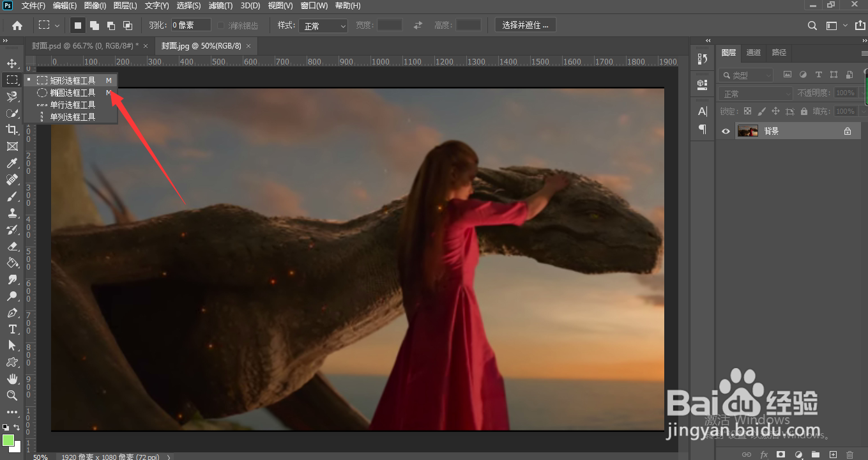868x460 pixels.
Task: Click the foreground green color swatch
Action: 8,440
